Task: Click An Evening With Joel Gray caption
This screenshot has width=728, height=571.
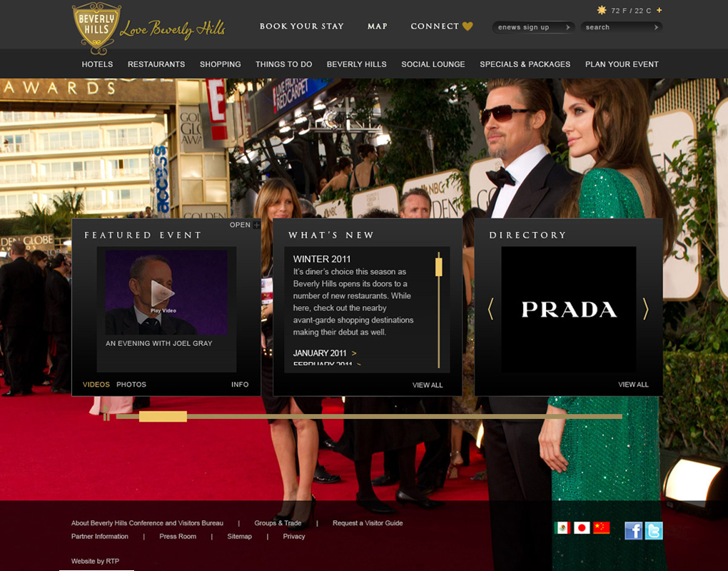Action: point(158,343)
